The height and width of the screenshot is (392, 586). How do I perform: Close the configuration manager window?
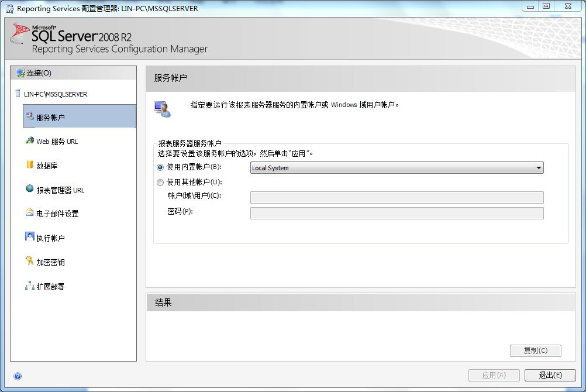pyautogui.click(x=568, y=6)
